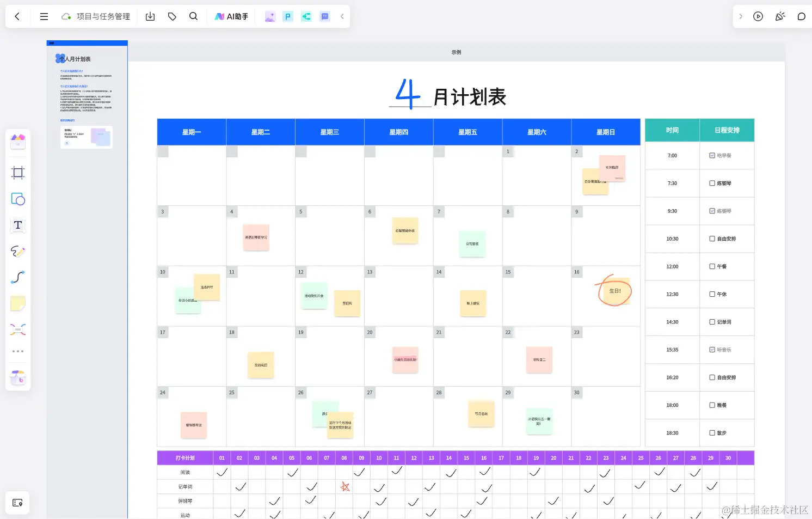Click the template thumbnail in the left panel
The image size is (812, 519).
coord(86,137)
